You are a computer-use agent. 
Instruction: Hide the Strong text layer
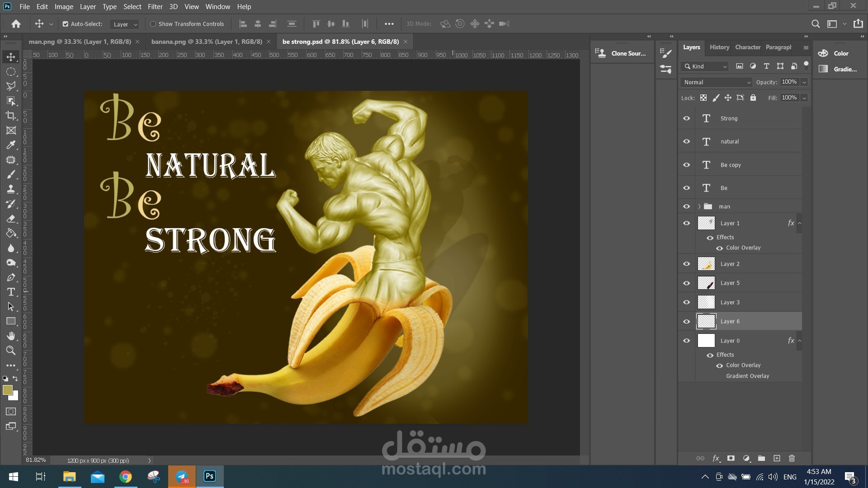(x=686, y=118)
